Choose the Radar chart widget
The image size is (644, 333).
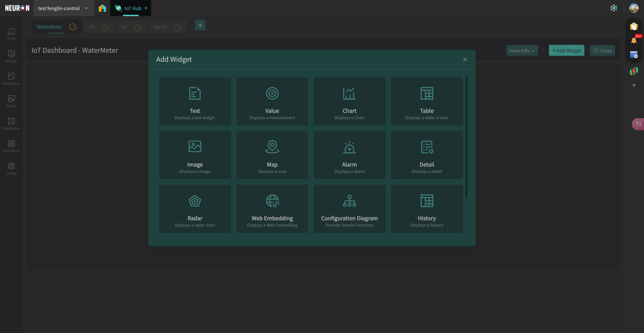[195, 209]
